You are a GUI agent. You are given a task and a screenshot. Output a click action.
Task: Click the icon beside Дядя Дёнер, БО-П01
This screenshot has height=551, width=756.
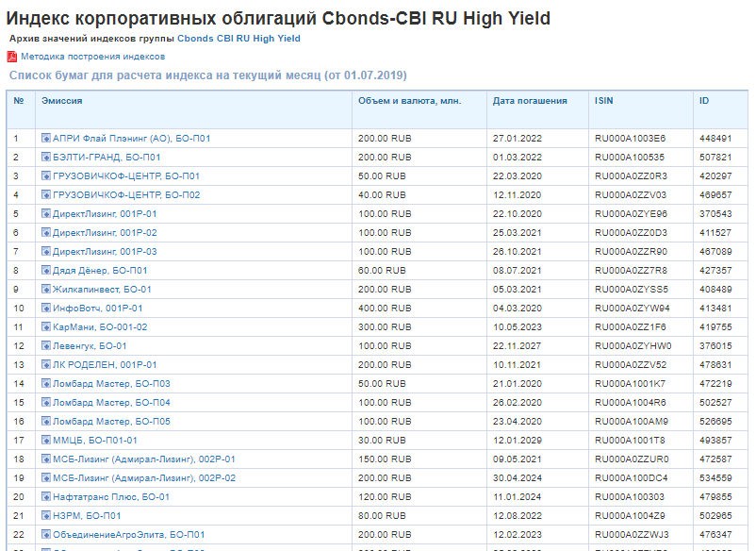pyautogui.click(x=45, y=271)
